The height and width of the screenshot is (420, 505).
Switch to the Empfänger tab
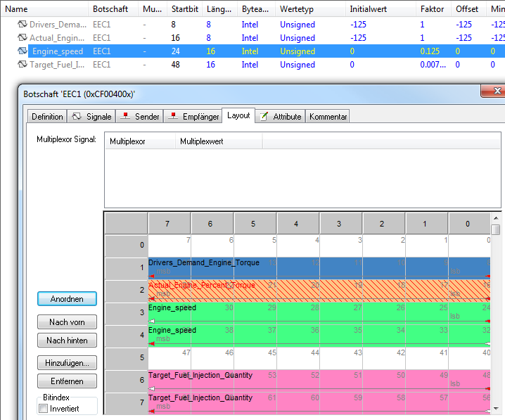(192, 117)
